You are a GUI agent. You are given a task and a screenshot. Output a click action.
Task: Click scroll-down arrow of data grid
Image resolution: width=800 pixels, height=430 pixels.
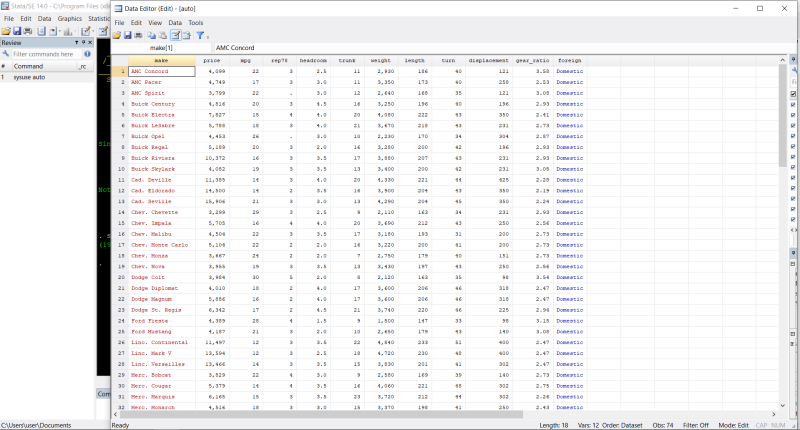click(x=782, y=406)
